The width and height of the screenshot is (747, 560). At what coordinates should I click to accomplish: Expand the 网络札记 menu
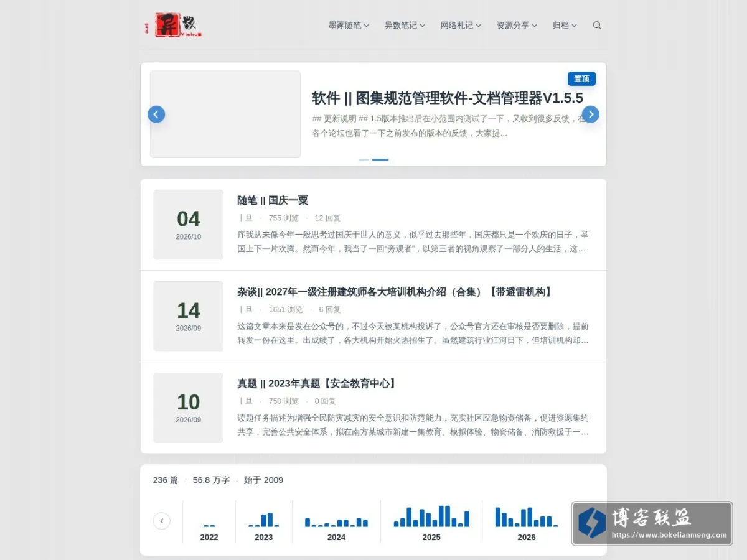[x=461, y=26]
